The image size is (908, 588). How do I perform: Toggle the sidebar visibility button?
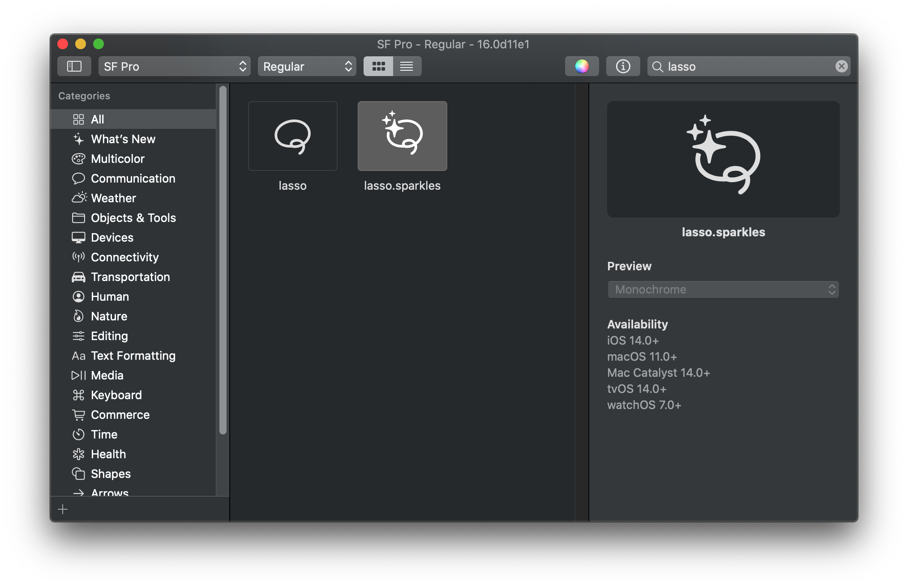coord(74,66)
